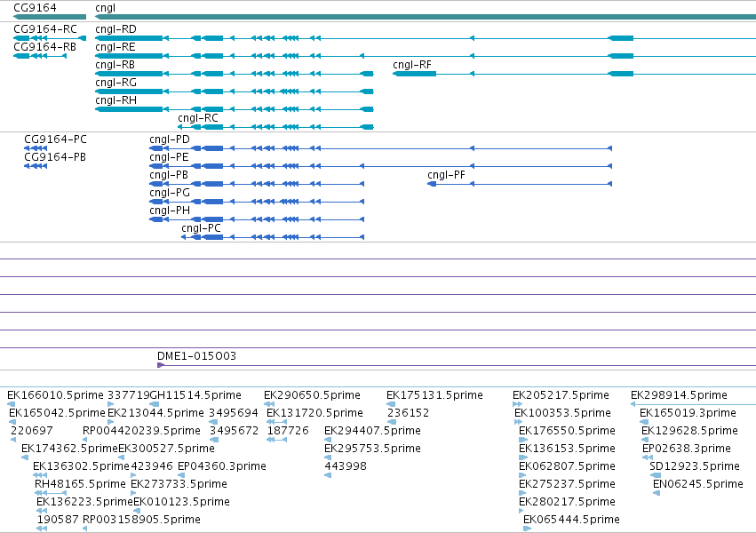This screenshot has height=533, width=756.
Task: Select EK294407.5prime EST
Action: (373, 431)
